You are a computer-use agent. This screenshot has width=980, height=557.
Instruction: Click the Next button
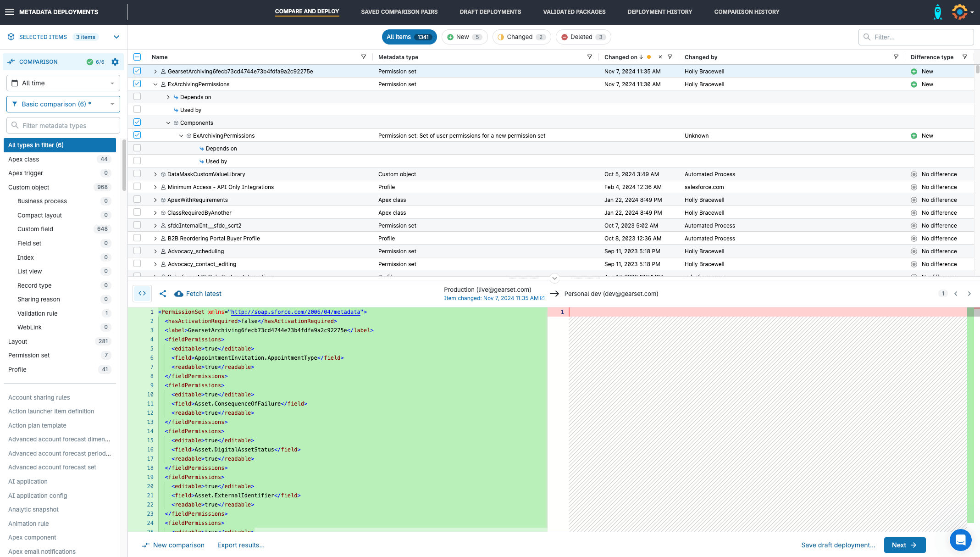904,545
